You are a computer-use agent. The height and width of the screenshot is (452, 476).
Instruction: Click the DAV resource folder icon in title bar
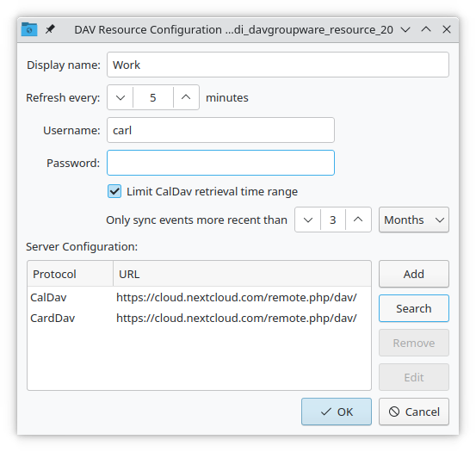[29, 29]
